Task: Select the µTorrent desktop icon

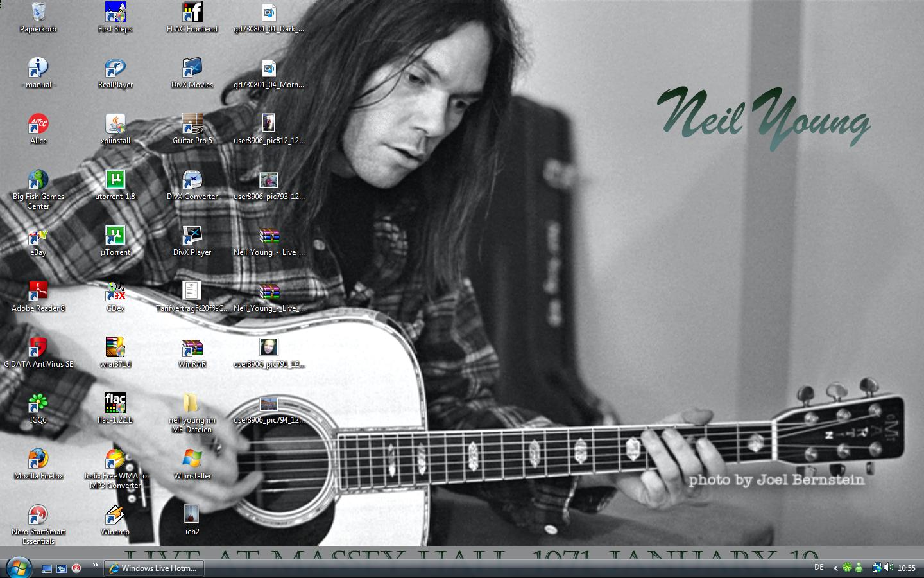Action: [115, 236]
